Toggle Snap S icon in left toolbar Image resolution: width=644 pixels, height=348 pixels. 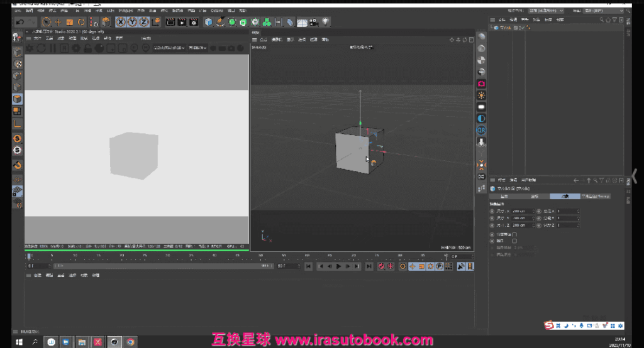tap(17, 139)
